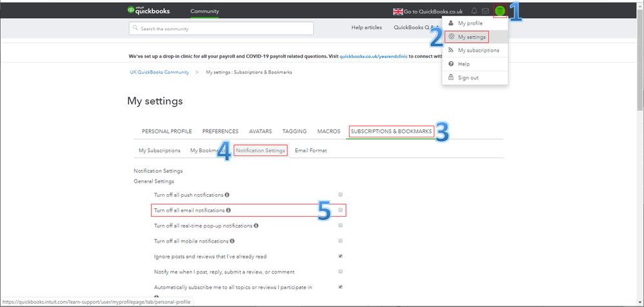Image resolution: width=644 pixels, height=307 pixels.
Task: Follow the Go to QuickBooks.co.uk link
Action: coord(433,12)
